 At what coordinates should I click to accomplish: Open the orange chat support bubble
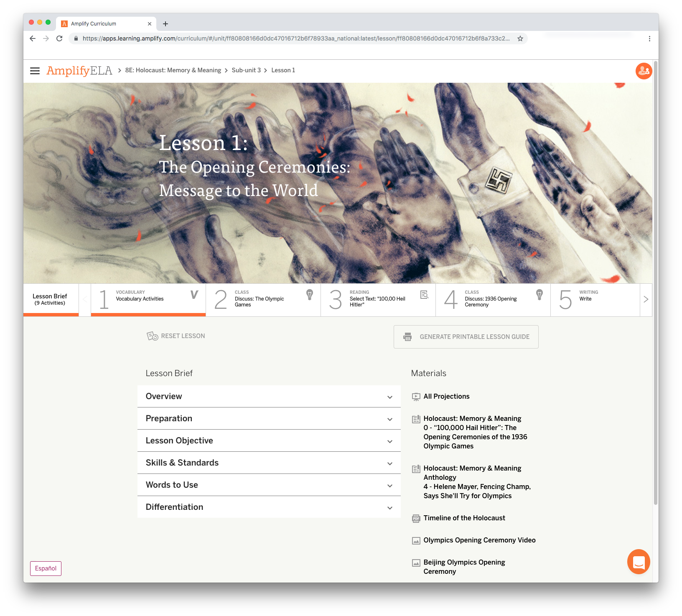pos(638,562)
